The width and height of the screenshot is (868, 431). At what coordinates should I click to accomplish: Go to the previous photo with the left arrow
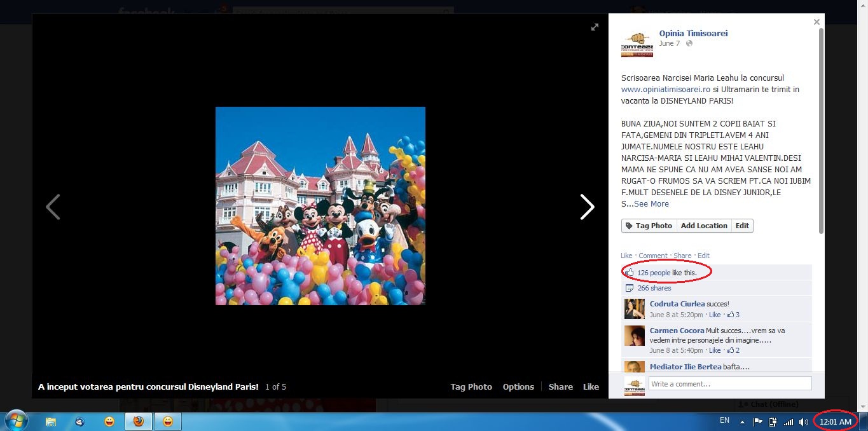tap(53, 207)
